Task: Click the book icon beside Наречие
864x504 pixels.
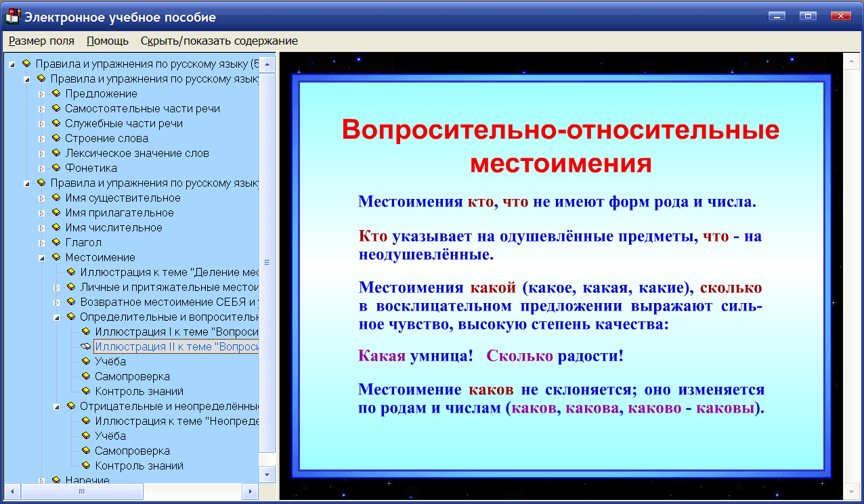Action: (55, 480)
